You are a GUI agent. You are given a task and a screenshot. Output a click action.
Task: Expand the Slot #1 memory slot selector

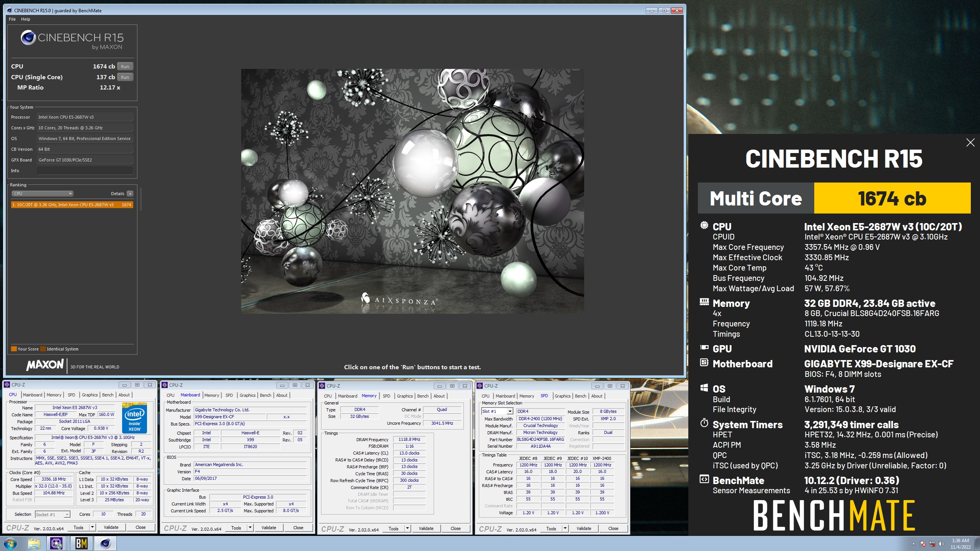[510, 411]
